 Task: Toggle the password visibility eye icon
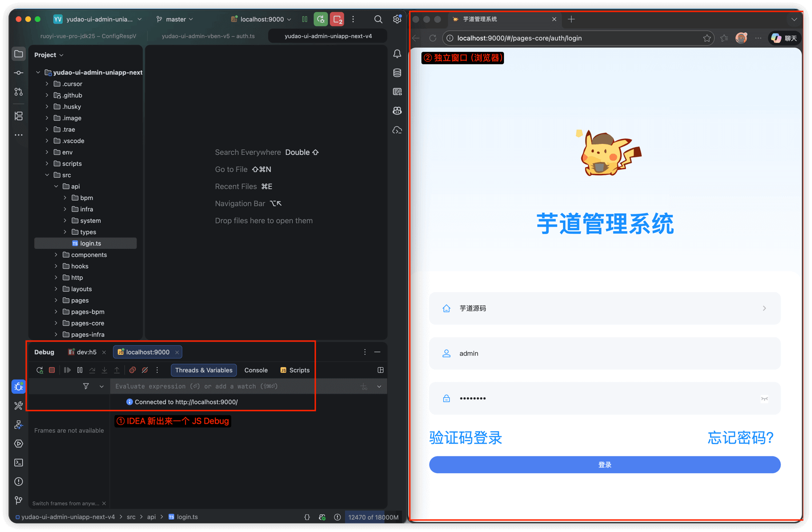[x=765, y=399]
